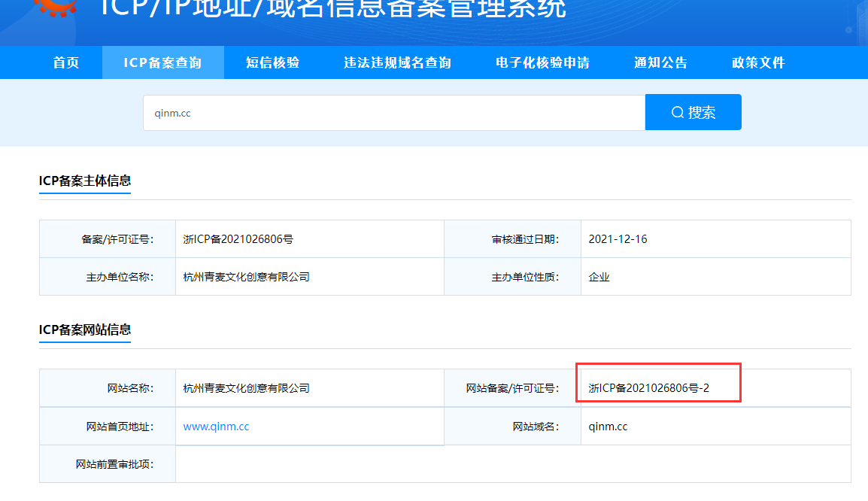Click company name in 网站名称 row
Viewport: 868px width, 501px height.
tap(246, 388)
